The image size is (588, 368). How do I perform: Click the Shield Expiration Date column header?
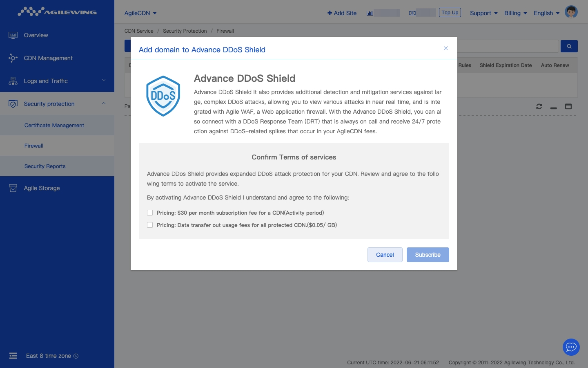(506, 65)
